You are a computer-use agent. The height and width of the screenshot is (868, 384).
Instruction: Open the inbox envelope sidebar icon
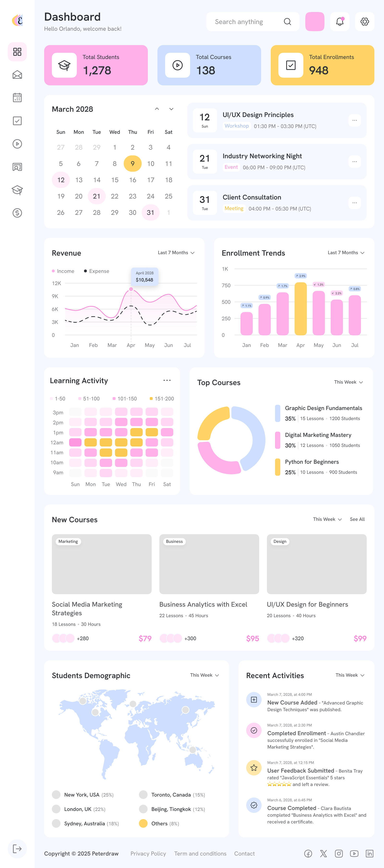[17, 75]
